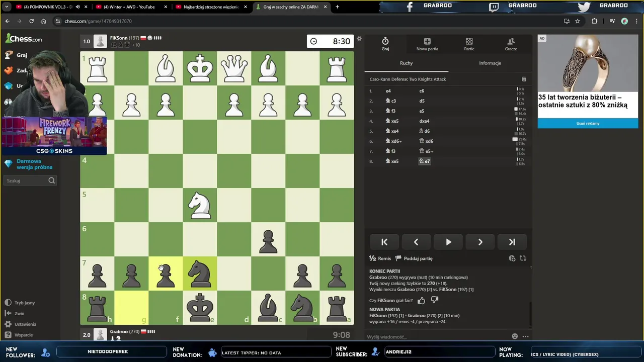Switch to Najbardziej strzeżone więzienie tab
Screen dimensions: 644x362
[x=210, y=7]
